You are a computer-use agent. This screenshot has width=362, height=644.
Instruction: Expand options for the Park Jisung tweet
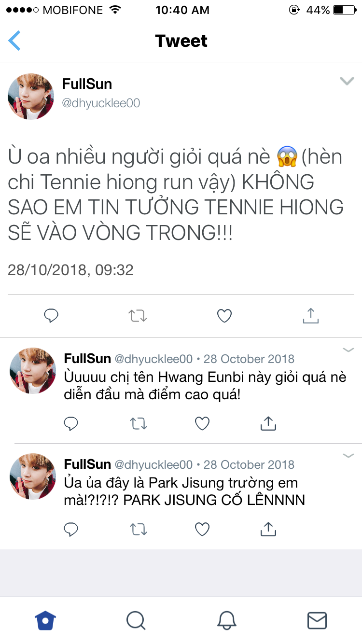point(348,455)
